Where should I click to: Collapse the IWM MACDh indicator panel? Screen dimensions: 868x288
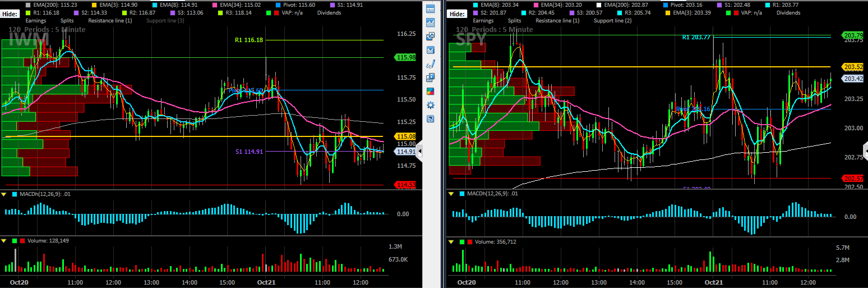(x=4, y=194)
